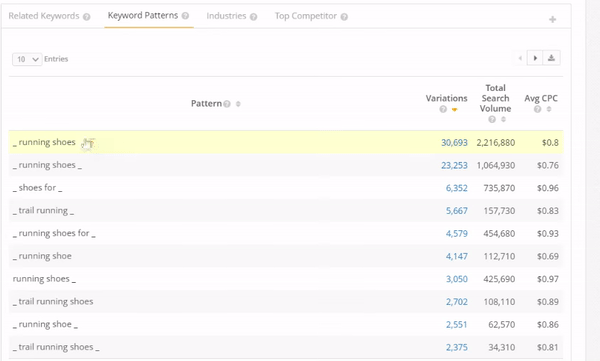This screenshot has width=600, height=361.
Task: Switch to the Industries tab
Action: [x=226, y=16]
